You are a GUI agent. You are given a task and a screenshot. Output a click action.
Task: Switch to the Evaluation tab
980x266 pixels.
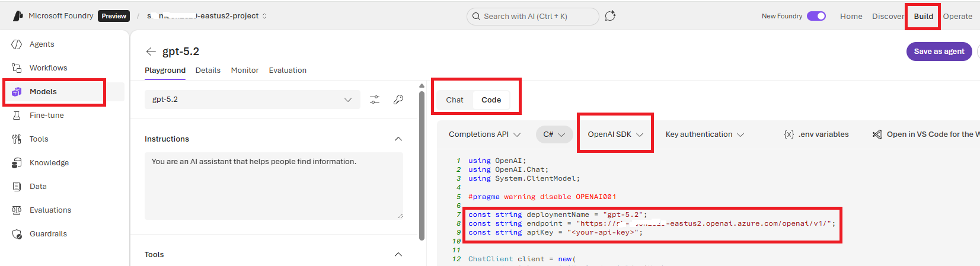tap(288, 70)
